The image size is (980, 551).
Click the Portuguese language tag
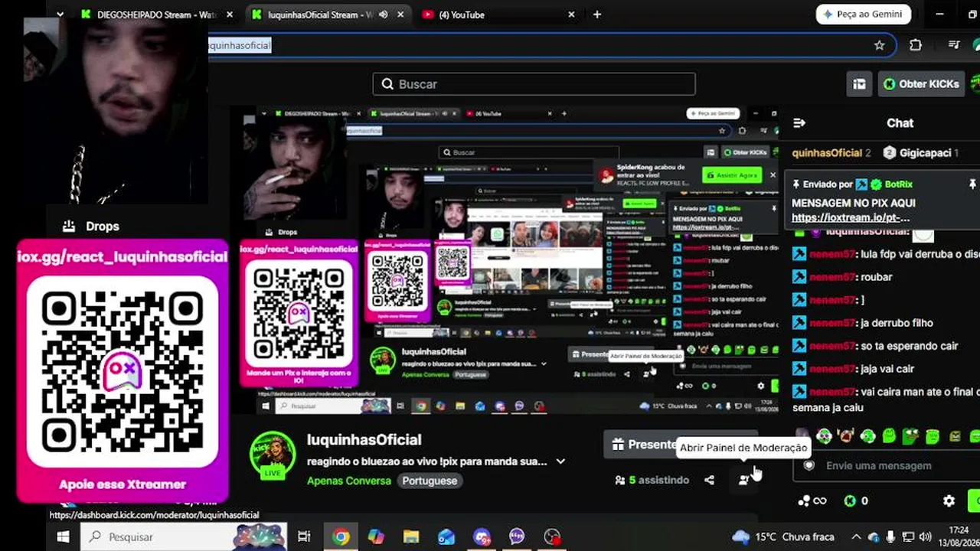(430, 481)
